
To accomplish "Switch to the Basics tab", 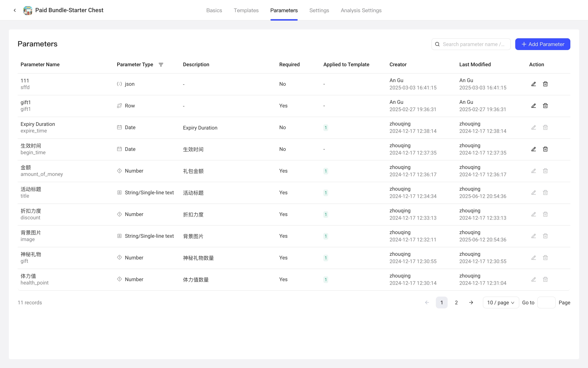I will [214, 10].
